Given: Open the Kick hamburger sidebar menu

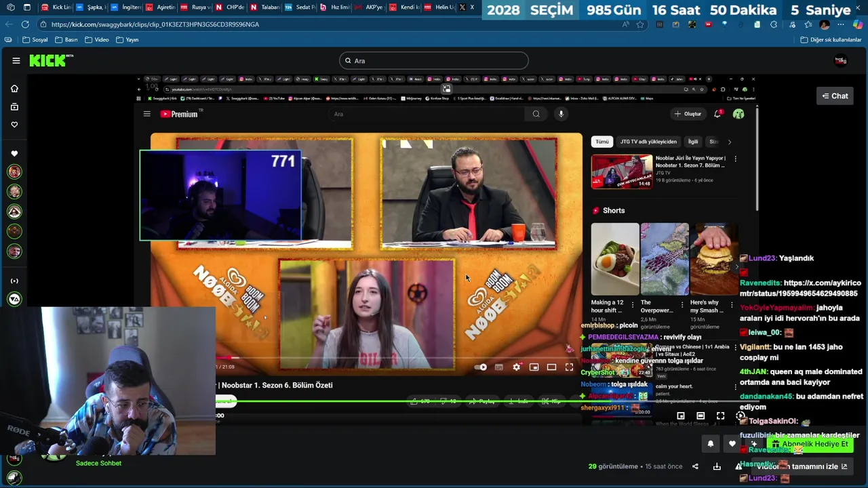Looking at the screenshot, I should click(16, 60).
